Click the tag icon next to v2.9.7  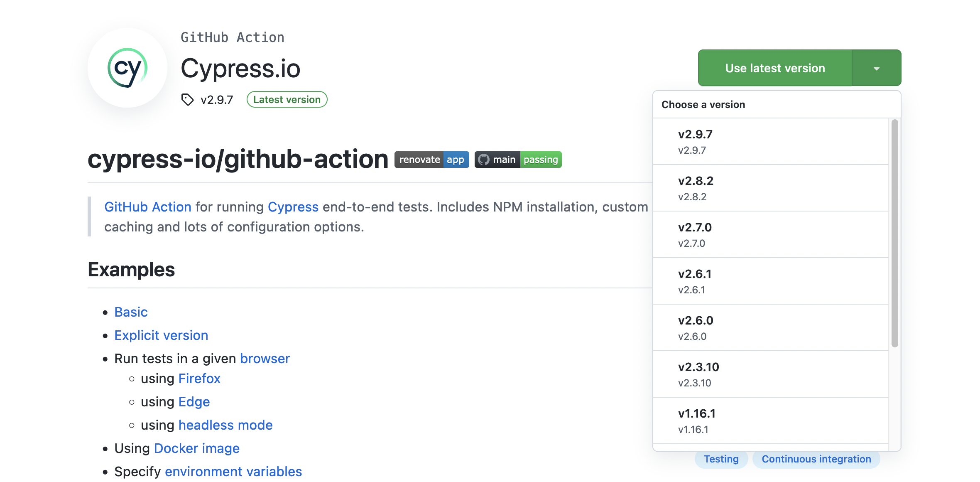pos(187,99)
